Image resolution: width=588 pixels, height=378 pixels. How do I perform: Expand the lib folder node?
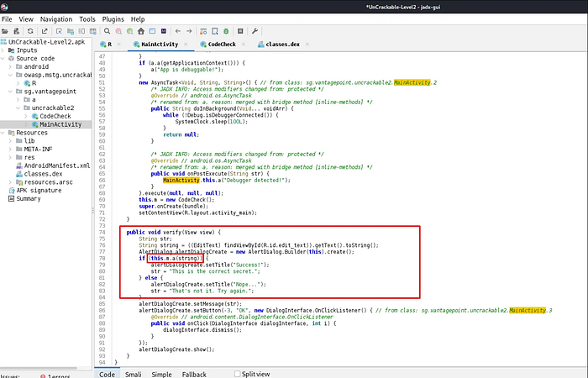pos(10,141)
